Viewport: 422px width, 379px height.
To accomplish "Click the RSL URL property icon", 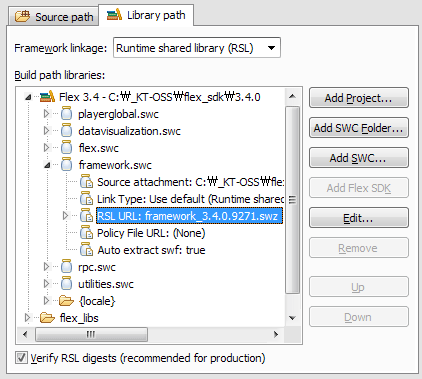I will pos(86,216).
